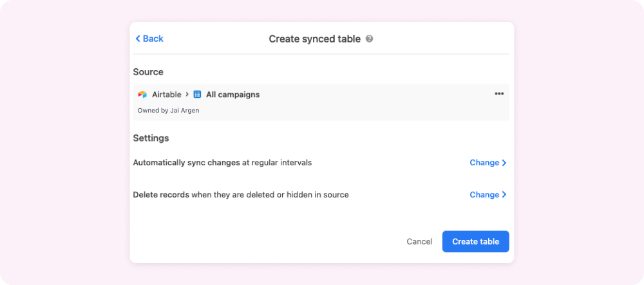Go back using the Back link text
644x285 pixels.
(x=153, y=39)
